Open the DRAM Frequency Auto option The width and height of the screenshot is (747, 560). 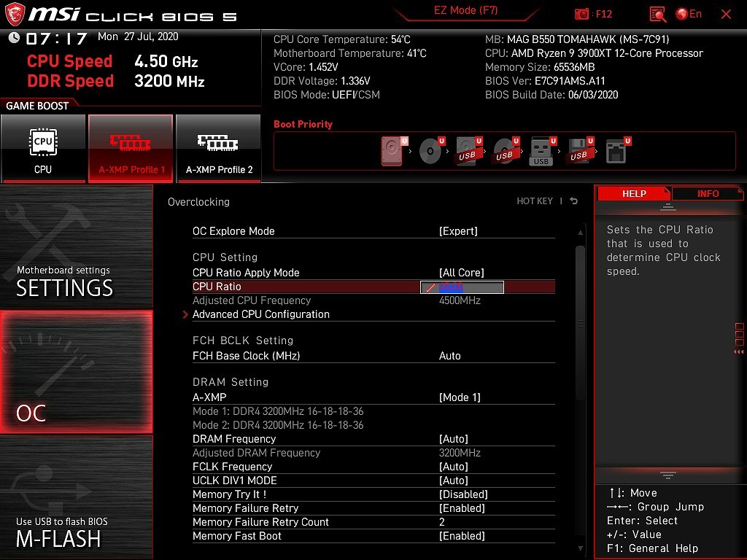coord(453,439)
